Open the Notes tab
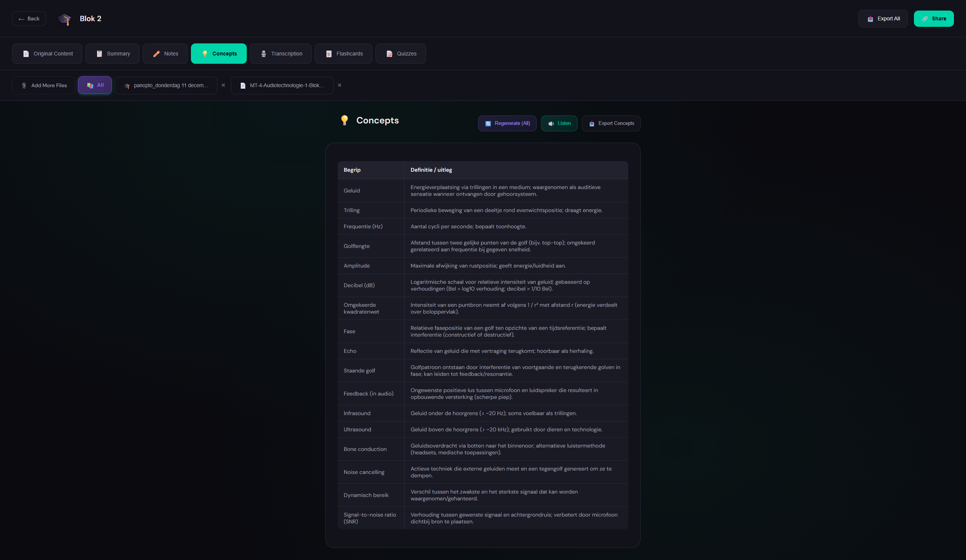Viewport: 966px width, 560px height. coord(165,54)
